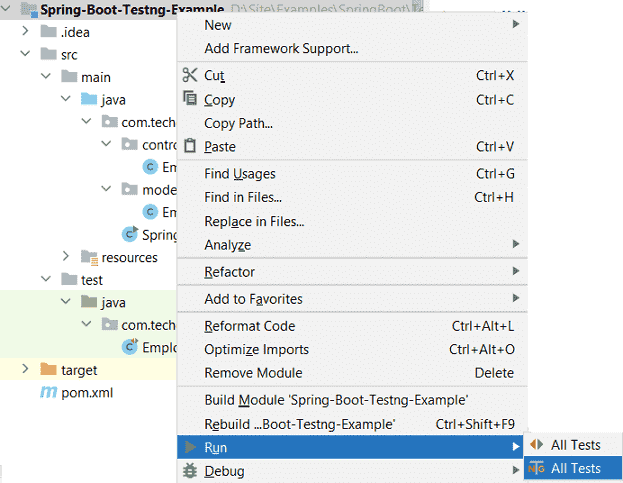Collapse the Spring-Boot-Testng-Example project root
The image size is (623, 483).
(x=6, y=7)
